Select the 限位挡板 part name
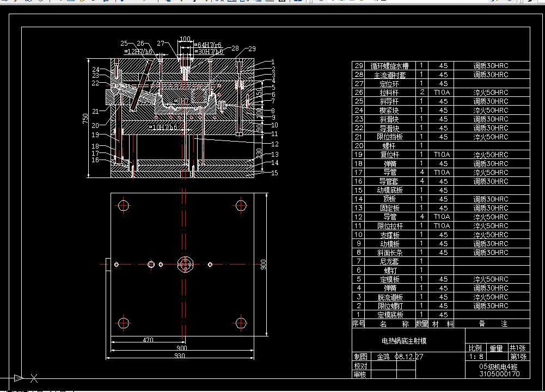The image size is (545, 392). tap(390, 137)
